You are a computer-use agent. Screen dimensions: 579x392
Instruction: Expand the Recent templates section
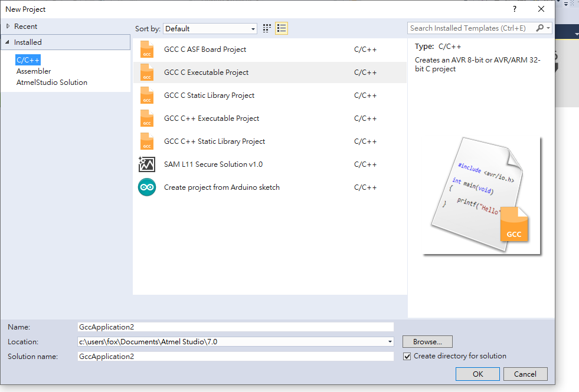coord(8,26)
